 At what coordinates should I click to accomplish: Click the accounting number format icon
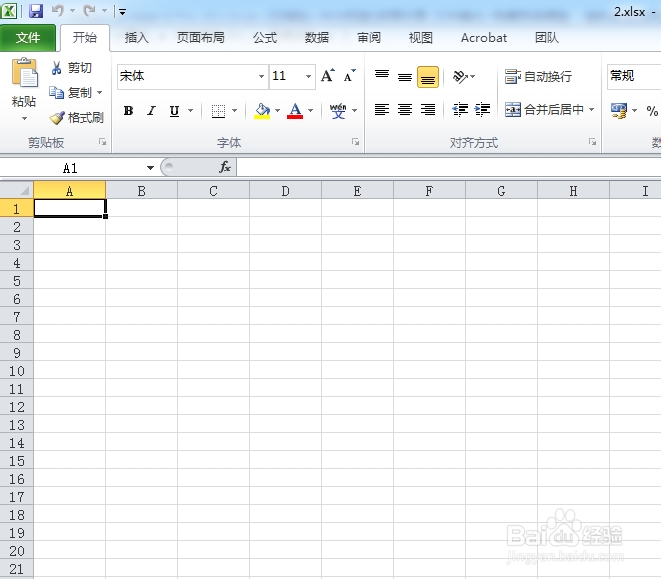[619, 111]
